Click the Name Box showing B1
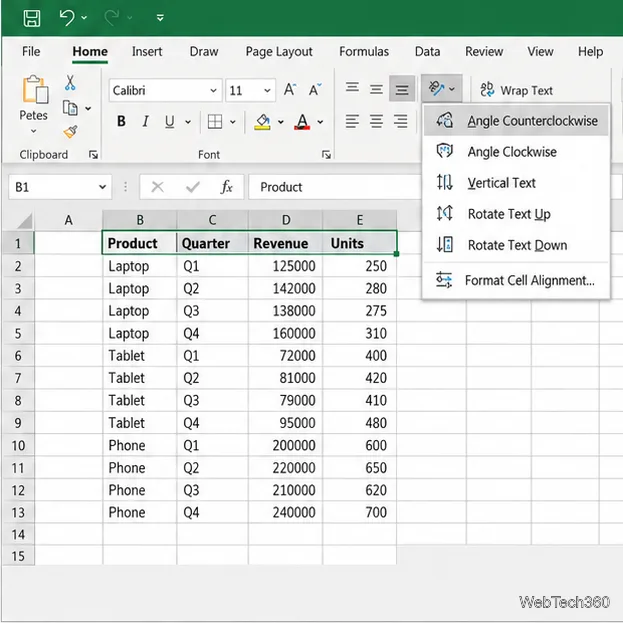The width and height of the screenshot is (623, 623). coord(60,187)
